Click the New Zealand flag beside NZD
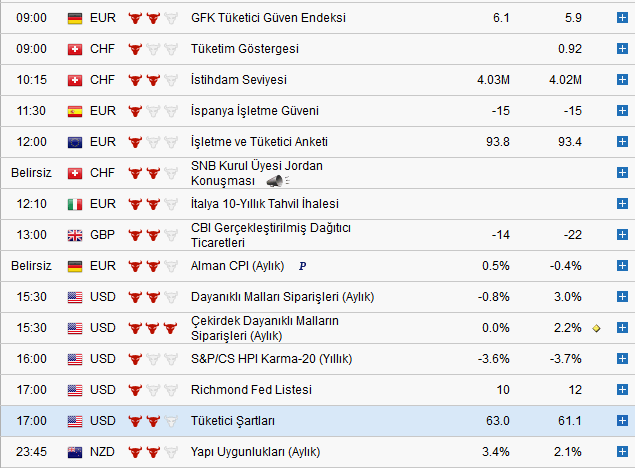The image size is (635, 468). pos(74,452)
